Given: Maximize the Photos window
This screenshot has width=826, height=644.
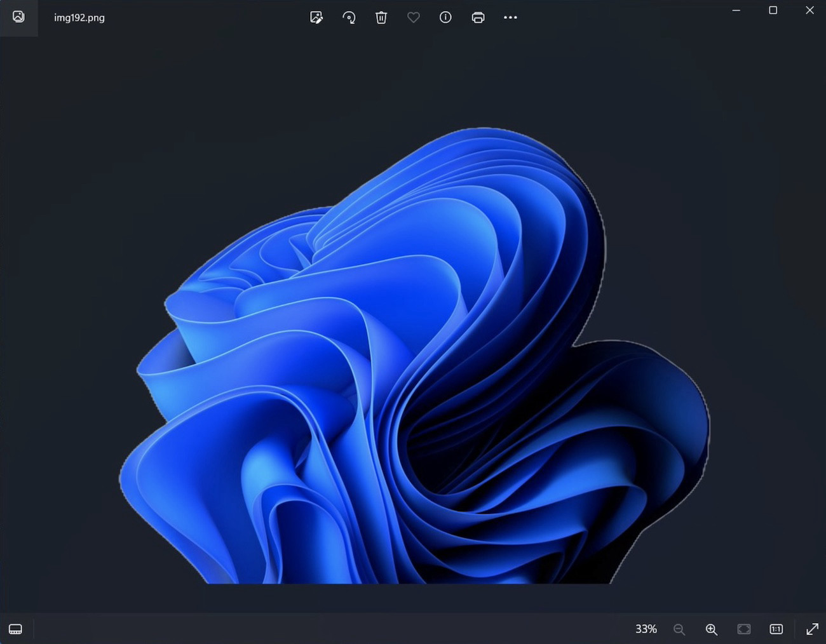Looking at the screenshot, I should coord(773,10).
